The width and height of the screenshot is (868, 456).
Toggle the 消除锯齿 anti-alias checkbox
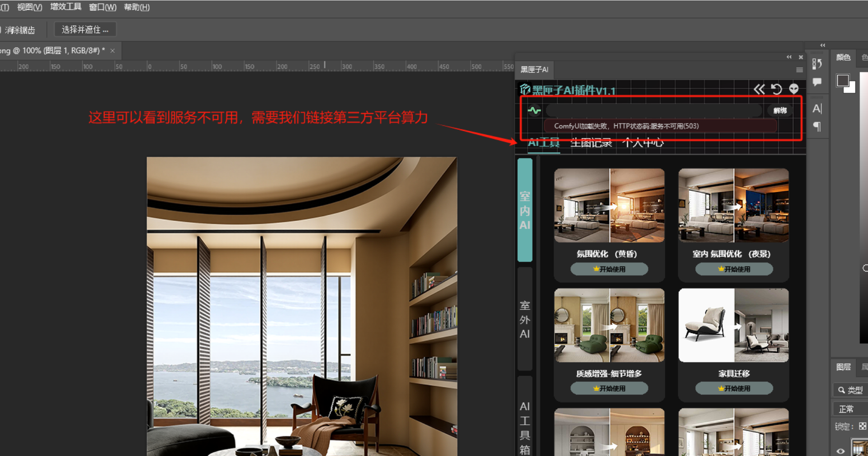[x=1, y=30]
